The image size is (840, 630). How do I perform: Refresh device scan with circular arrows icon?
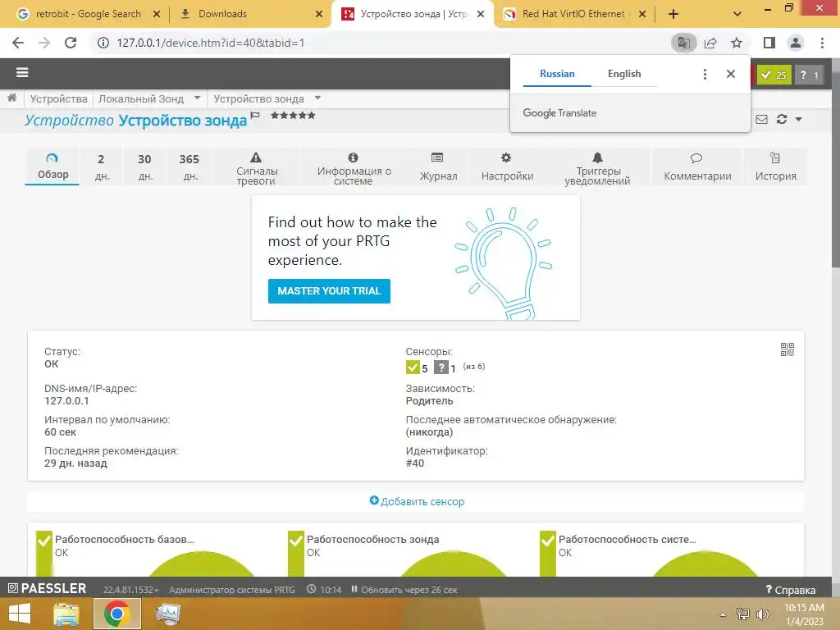coord(782,119)
